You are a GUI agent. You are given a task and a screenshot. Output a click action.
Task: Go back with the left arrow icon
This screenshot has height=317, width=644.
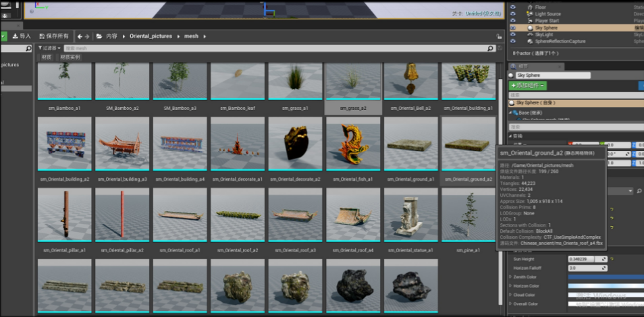click(80, 36)
